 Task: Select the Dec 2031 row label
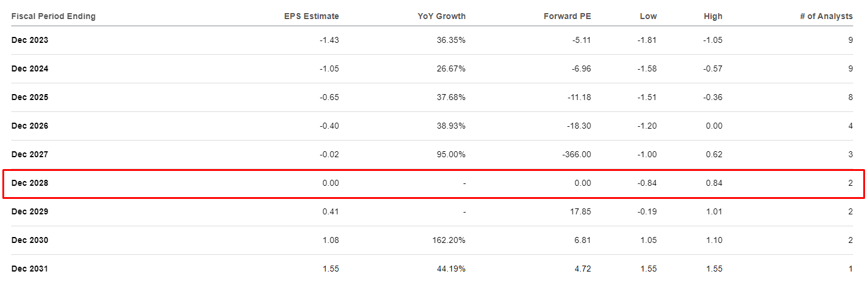pyautogui.click(x=30, y=269)
